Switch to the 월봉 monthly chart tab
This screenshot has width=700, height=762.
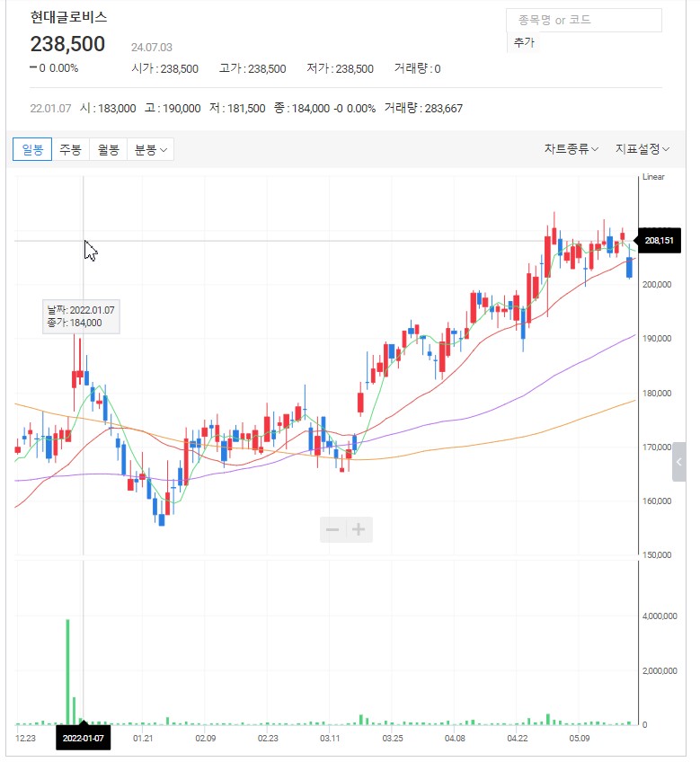coord(108,150)
